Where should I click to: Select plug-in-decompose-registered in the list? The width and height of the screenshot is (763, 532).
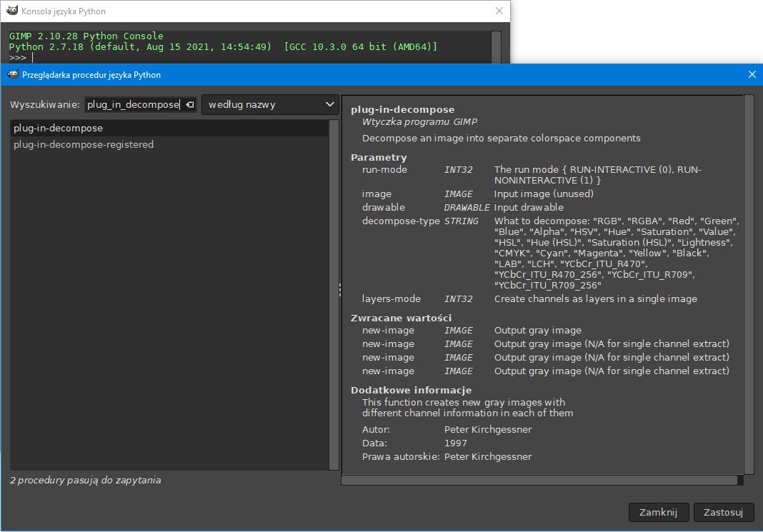[169, 144]
